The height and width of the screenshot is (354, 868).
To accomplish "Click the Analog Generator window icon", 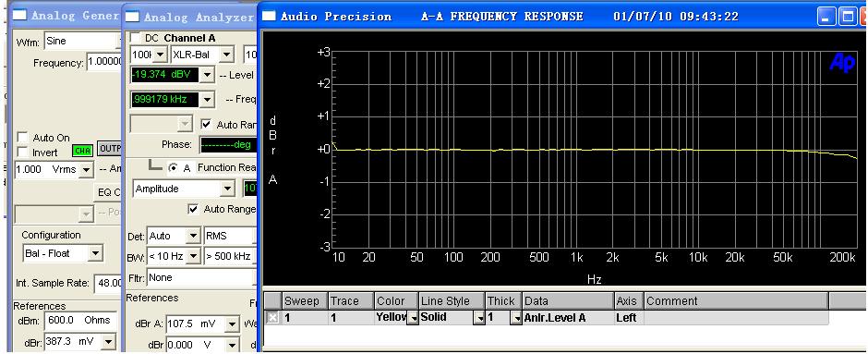I will (x=20, y=15).
